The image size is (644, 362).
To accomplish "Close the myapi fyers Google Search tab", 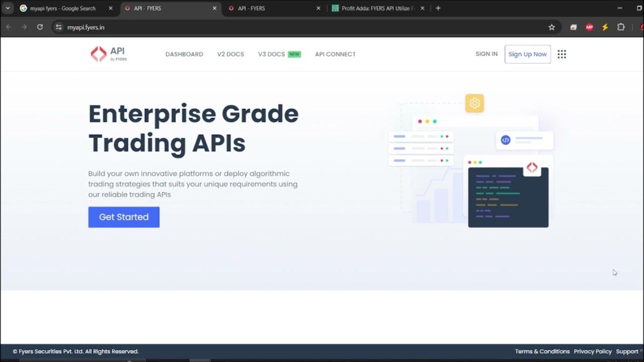I will (x=111, y=8).
